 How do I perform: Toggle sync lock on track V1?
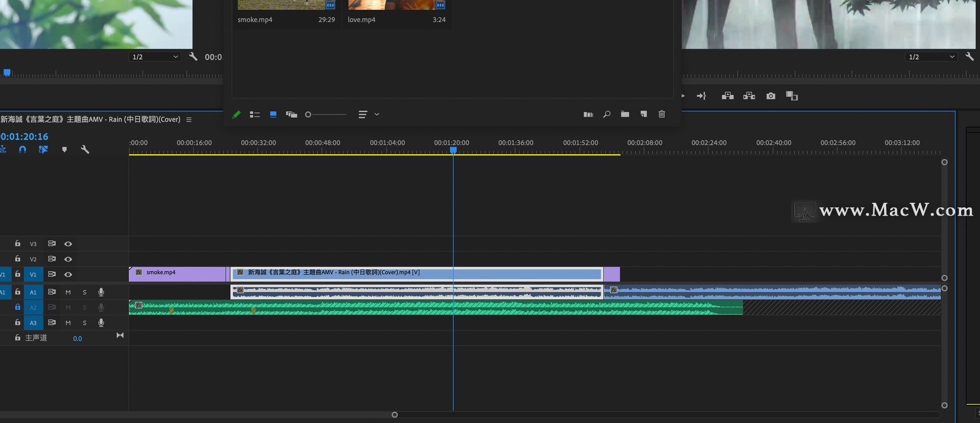52,274
